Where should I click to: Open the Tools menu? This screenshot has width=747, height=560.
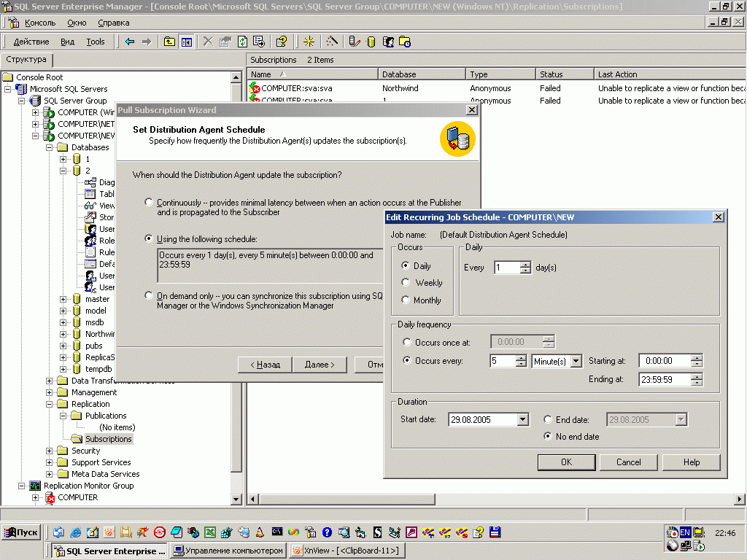coord(96,42)
